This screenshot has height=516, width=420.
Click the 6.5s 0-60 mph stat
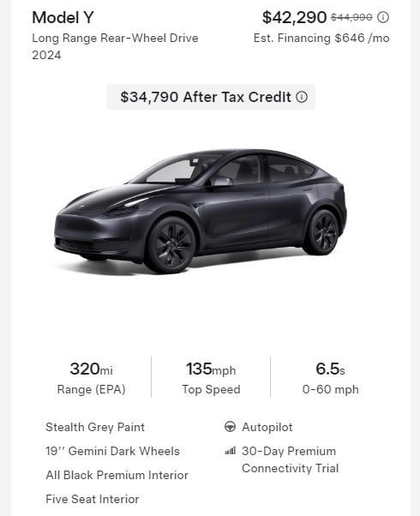click(331, 378)
